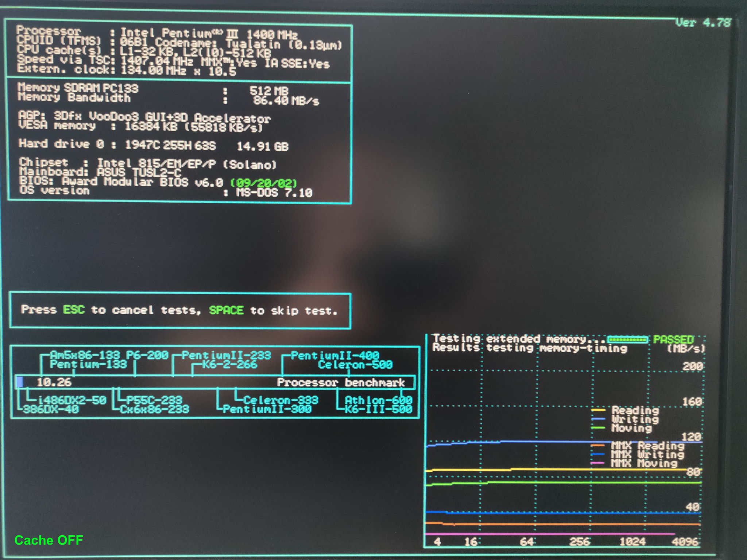The height and width of the screenshot is (560, 747).
Task: Click the VESA memory value '16384 KB (55818 KB/s)'
Action: click(193, 127)
